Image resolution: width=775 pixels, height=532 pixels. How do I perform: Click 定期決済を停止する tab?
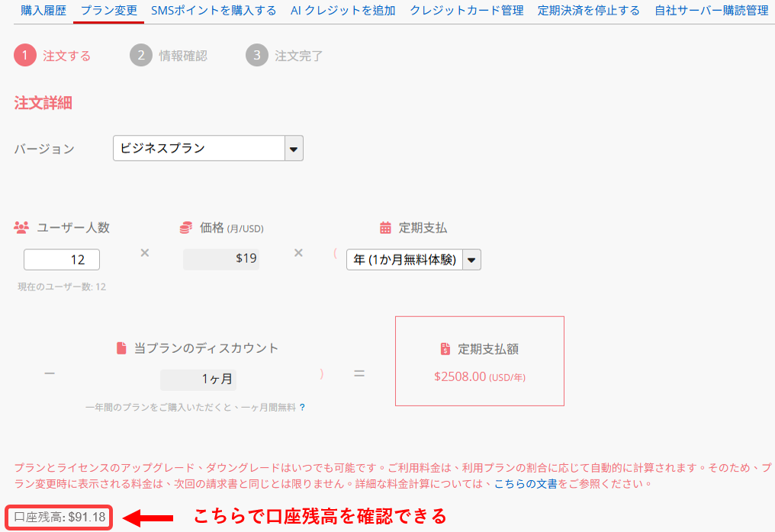pyautogui.click(x=589, y=11)
